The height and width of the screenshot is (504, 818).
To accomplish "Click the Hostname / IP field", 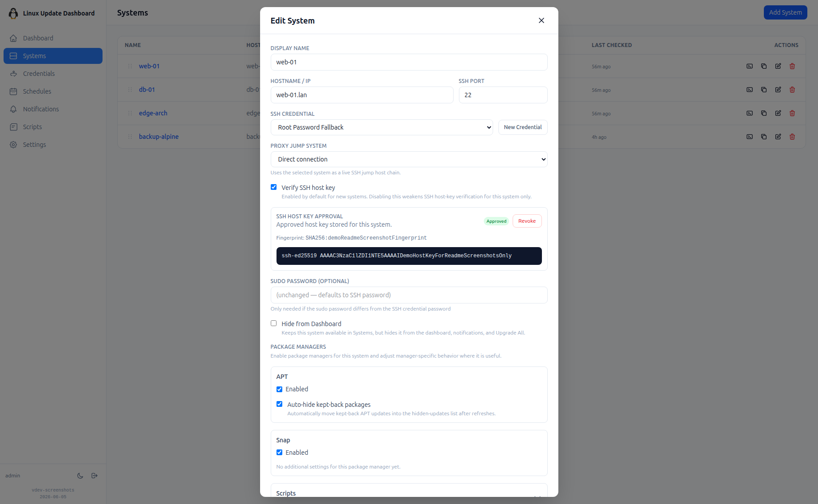I will point(362,95).
